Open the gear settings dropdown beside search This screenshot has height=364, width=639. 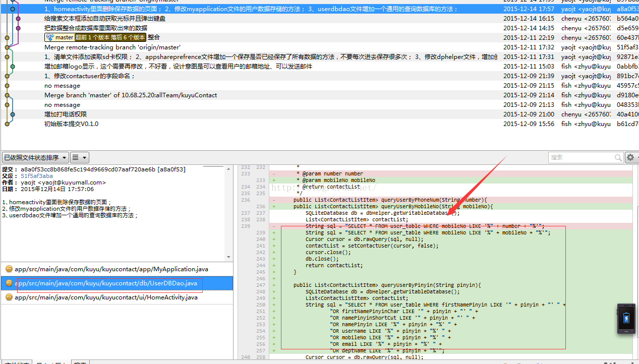coord(632,158)
